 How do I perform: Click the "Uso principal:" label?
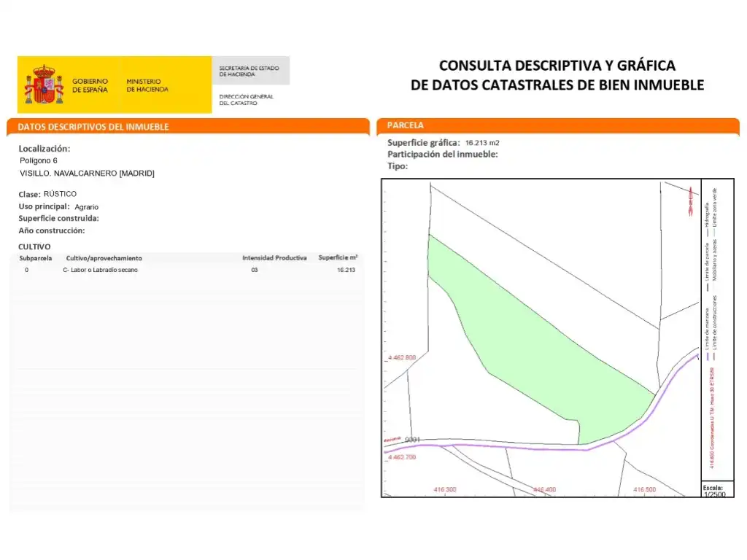coord(44,206)
